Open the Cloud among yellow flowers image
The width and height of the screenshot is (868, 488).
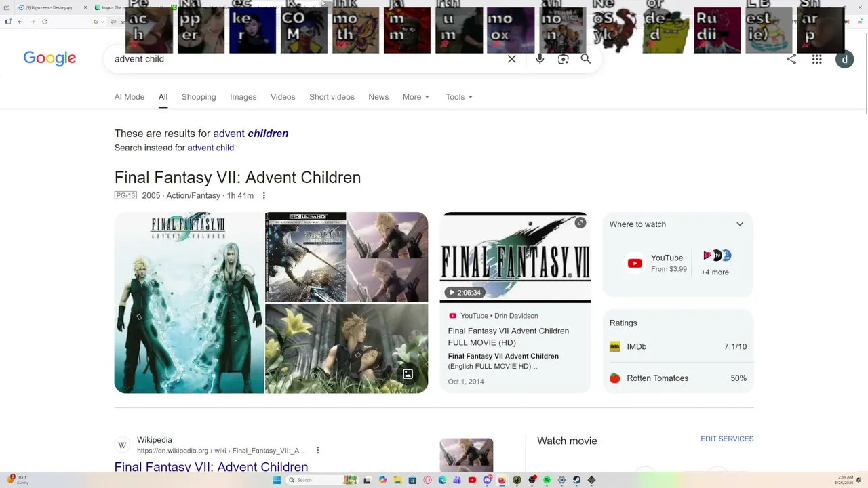coord(347,348)
